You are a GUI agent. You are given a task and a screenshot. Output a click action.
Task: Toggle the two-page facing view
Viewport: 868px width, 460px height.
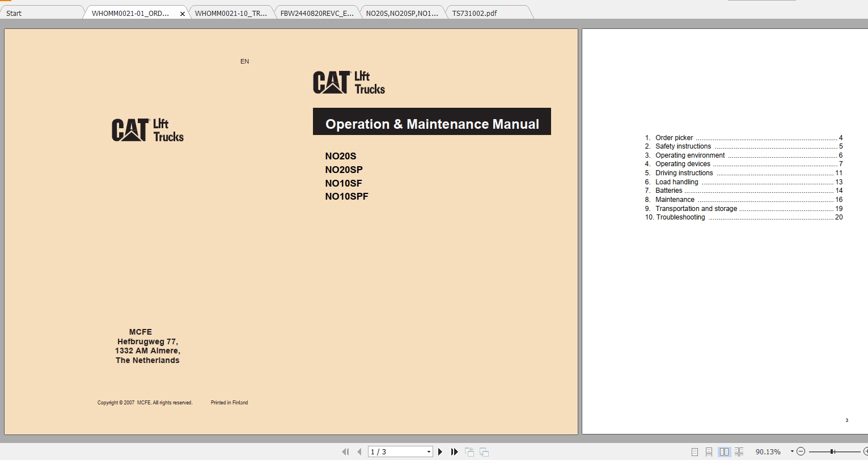(x=725, y=451)
